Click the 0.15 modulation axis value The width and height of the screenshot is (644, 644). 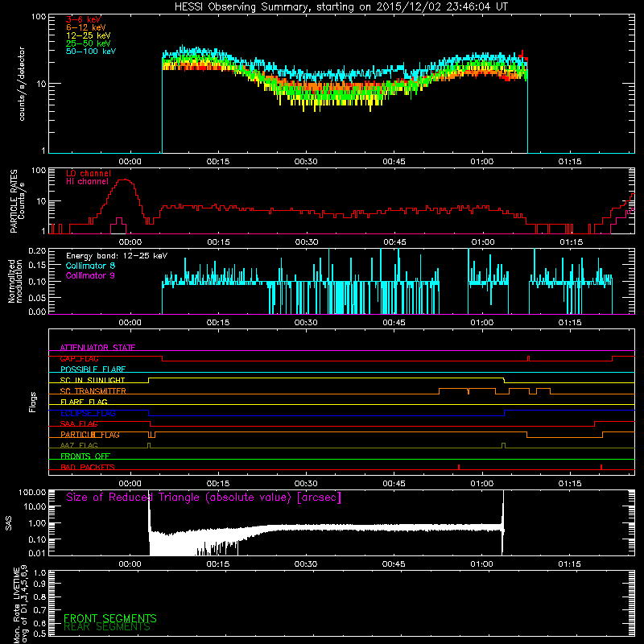(37, 266)
